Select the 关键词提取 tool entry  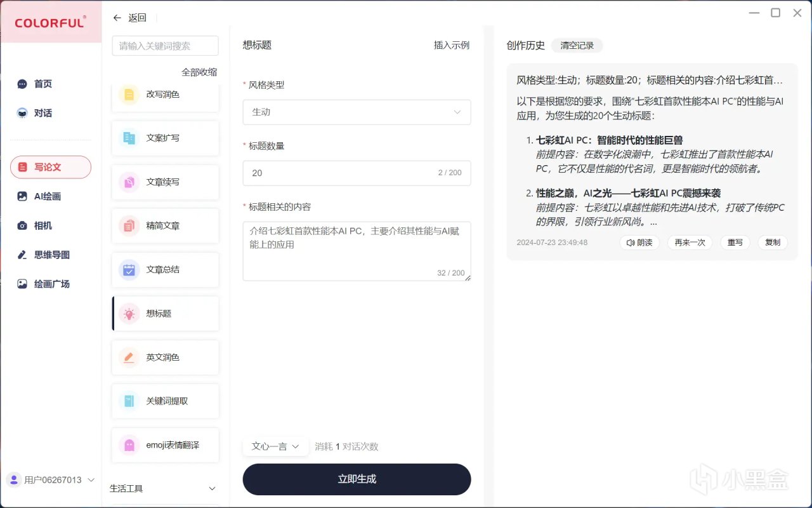166,401
